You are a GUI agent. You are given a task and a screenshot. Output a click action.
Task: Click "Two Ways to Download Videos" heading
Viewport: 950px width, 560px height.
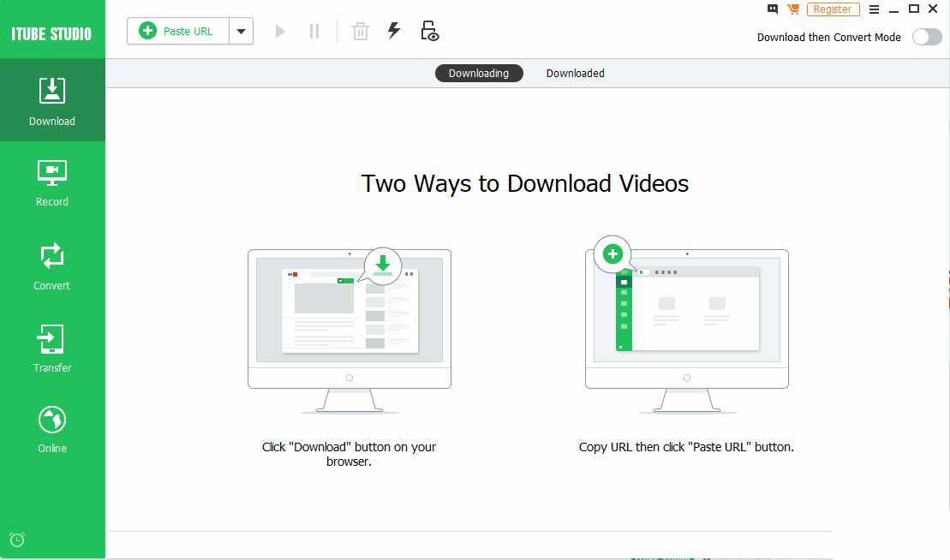coord(524,183)
